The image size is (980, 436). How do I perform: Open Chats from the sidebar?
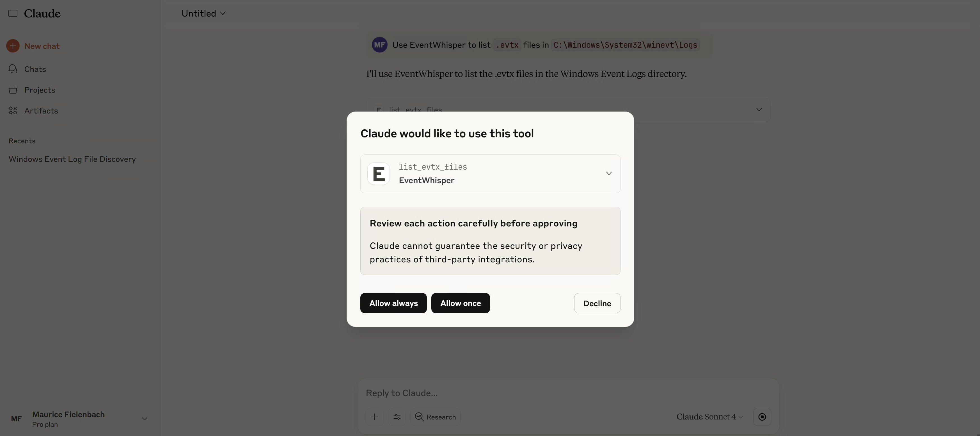tap(35, 69)
